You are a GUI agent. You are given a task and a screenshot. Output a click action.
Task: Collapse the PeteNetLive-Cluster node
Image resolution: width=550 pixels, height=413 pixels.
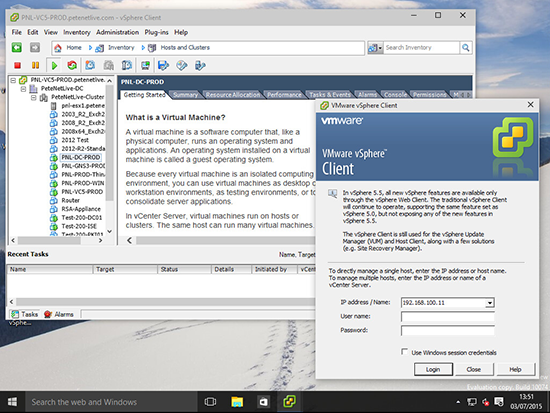(x=34, y=98)
